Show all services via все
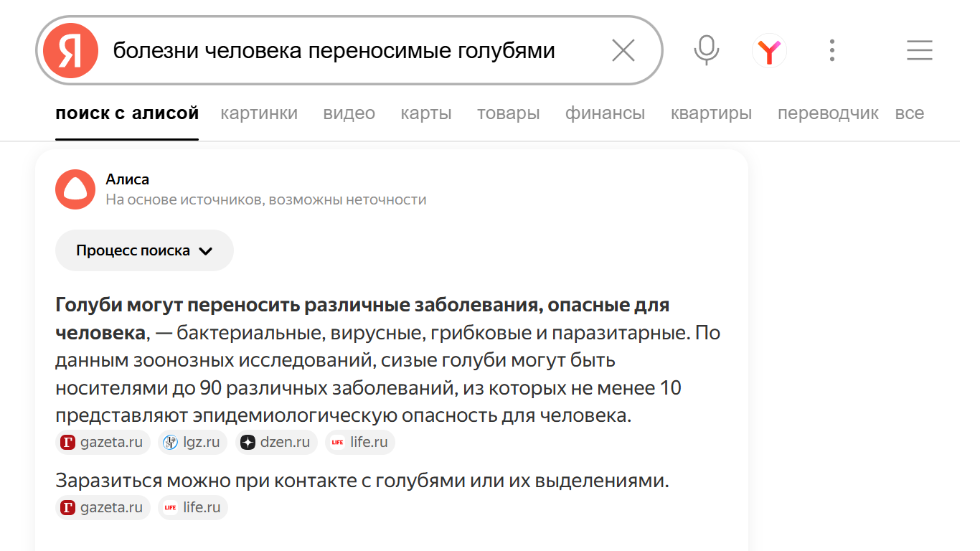980x551 pixels. pyautogui.click(x=909, y=113)
